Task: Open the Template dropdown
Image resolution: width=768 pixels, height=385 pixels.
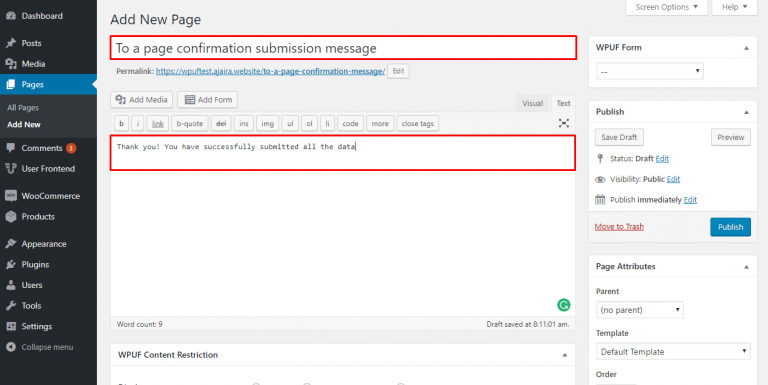Action: [x=673, y=352]
